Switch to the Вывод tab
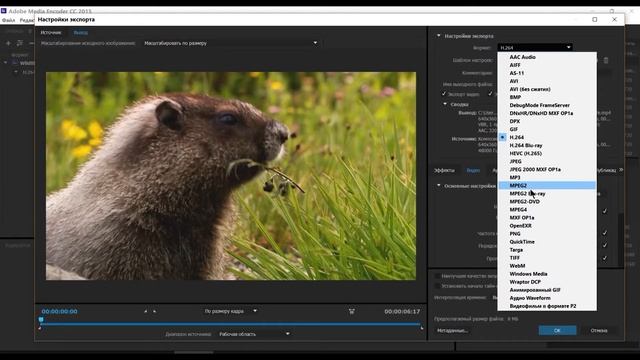 point(80,32)
